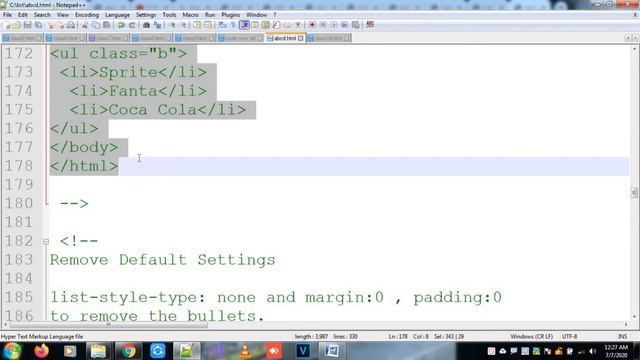Viewport: 640px width, 360px height.
Task: Close current file using the toolbar Close icon
Action: (51, 25)
